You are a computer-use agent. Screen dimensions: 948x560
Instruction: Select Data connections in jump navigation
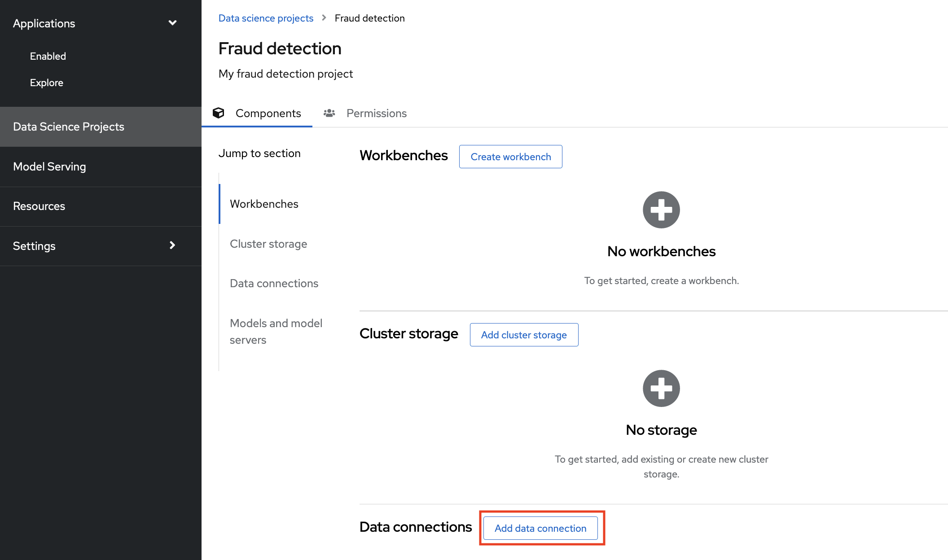pos(274,283)
